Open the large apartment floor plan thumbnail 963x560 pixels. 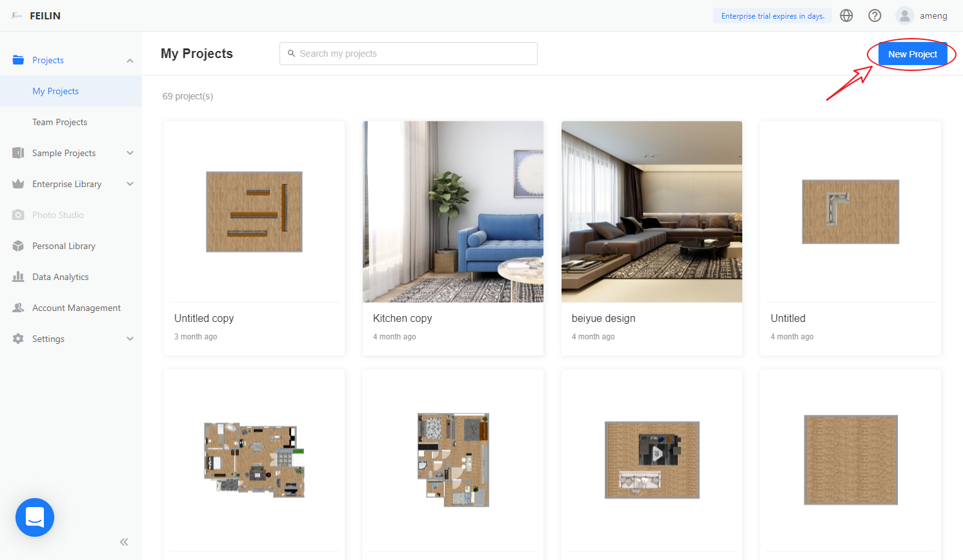254,460
